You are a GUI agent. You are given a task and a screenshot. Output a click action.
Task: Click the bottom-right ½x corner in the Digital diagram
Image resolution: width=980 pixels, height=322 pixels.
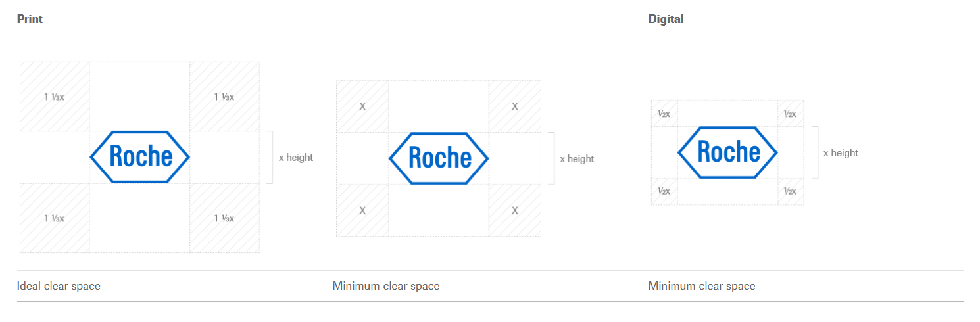(x=791, y=191)
